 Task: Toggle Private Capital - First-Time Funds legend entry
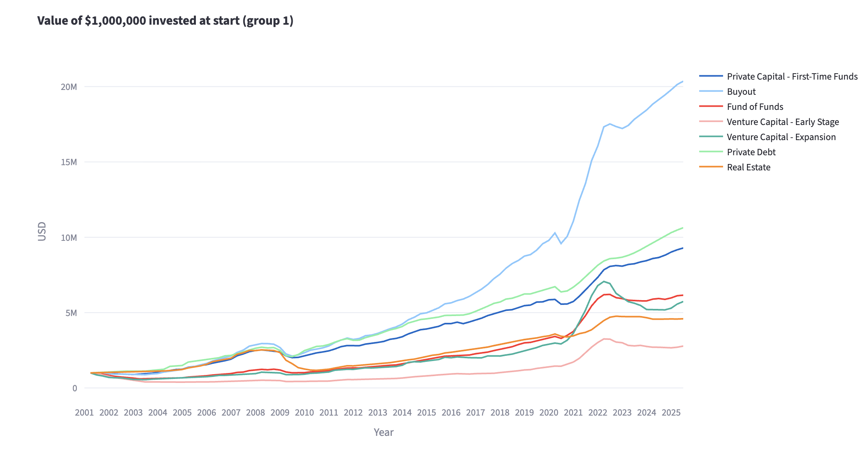click(792, 76)
